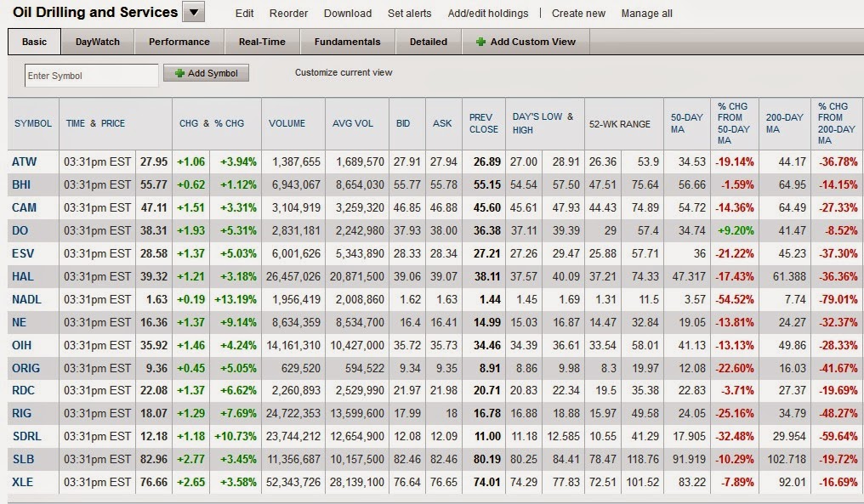Sort by the VOLUME column header

point(287,123)
